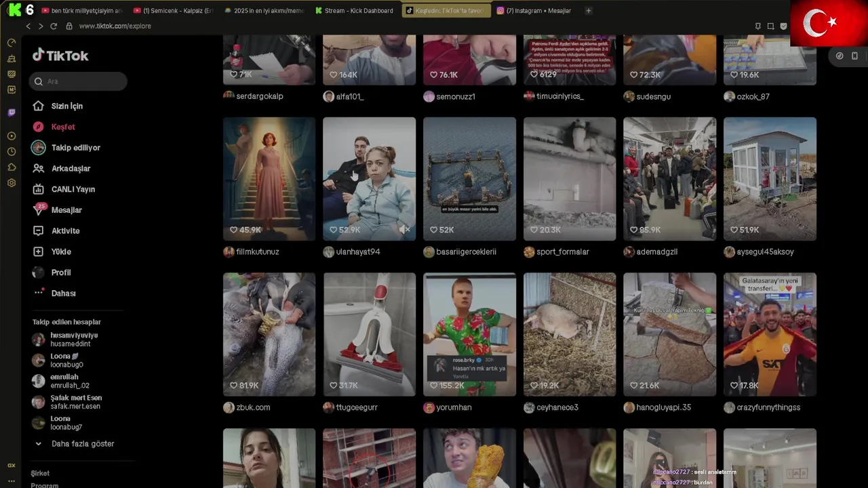Open fillmkutunuz video thumbnail
Image resolution: width=868 pixels, height=488 pixels.
pyautogui.click(x=269, y=179)
